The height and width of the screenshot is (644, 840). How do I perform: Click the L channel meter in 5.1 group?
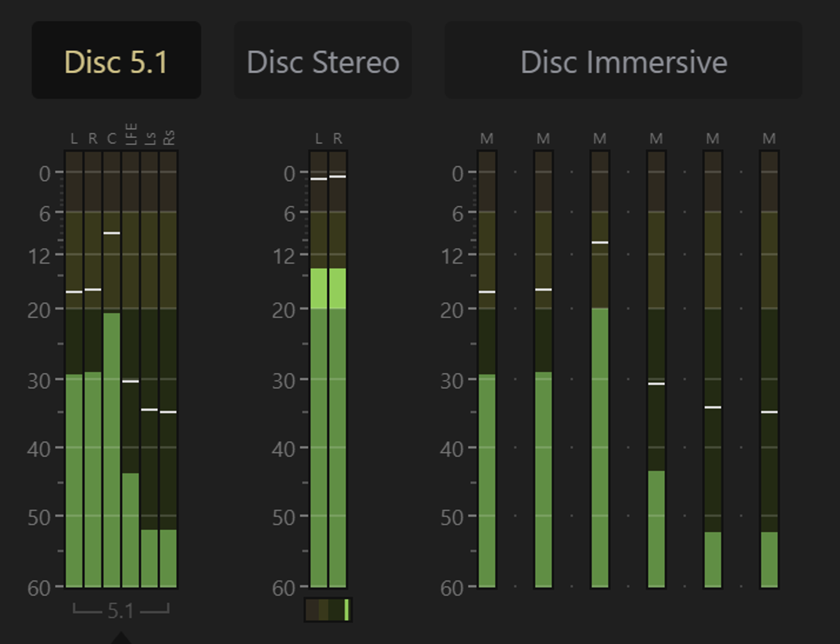pyautogui.click(x=74, y=370)
